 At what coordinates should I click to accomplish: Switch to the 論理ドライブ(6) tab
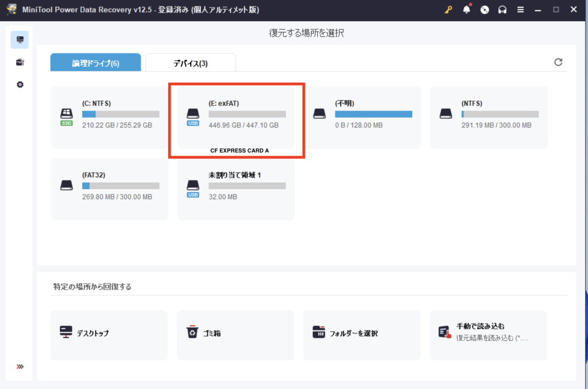(x=96, y=62)
